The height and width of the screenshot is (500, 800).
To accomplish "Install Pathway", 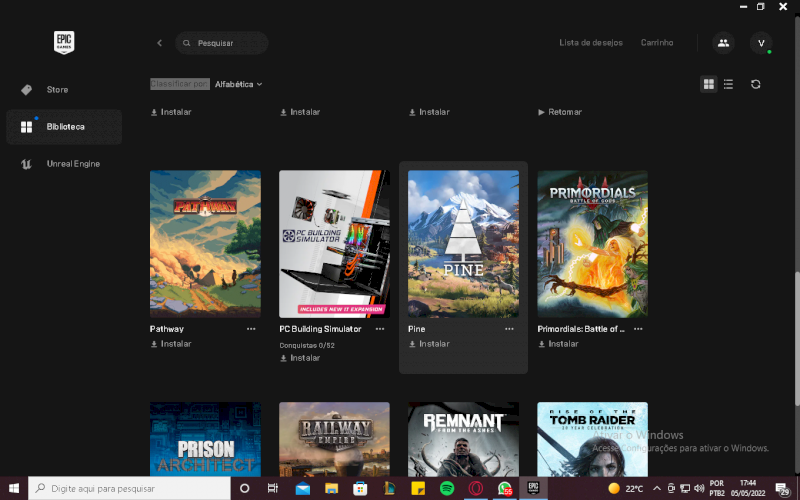I will pyautogui.click(x=171, y=344).
